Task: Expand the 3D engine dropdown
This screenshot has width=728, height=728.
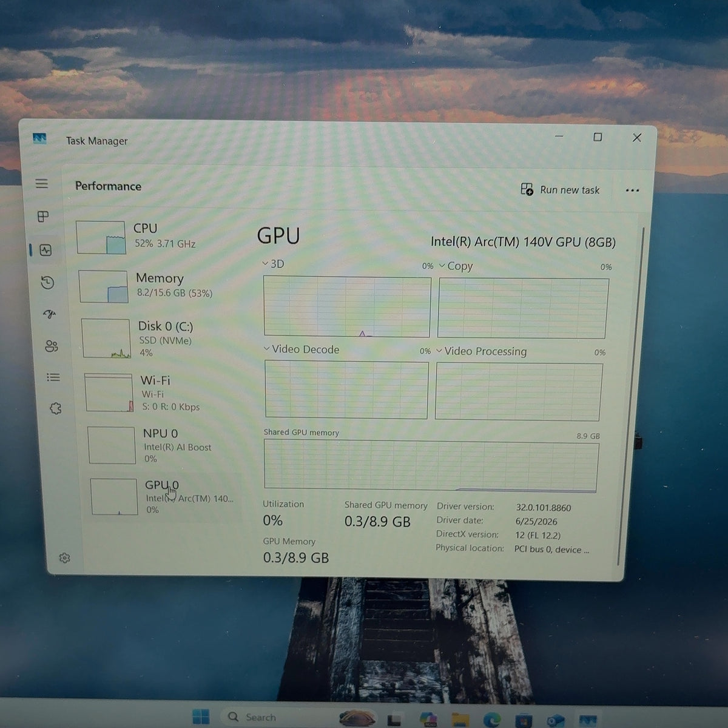Action: click(273, 264)
